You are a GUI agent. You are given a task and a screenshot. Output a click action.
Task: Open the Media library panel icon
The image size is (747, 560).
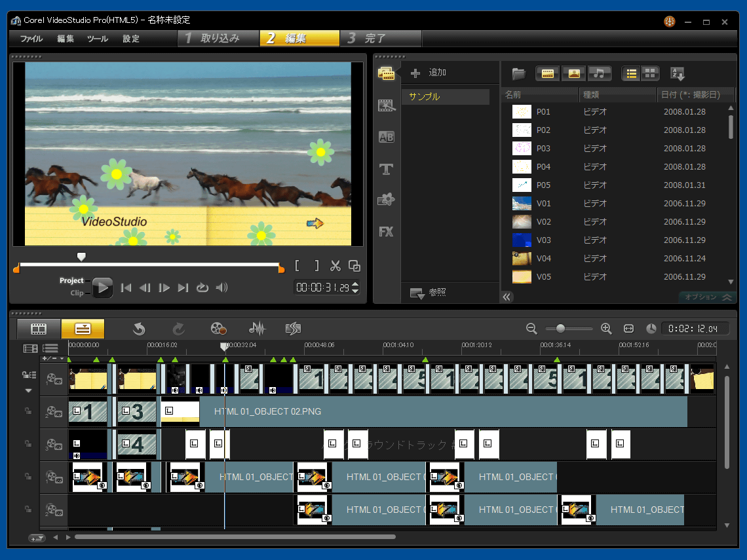tap(386, 73)
